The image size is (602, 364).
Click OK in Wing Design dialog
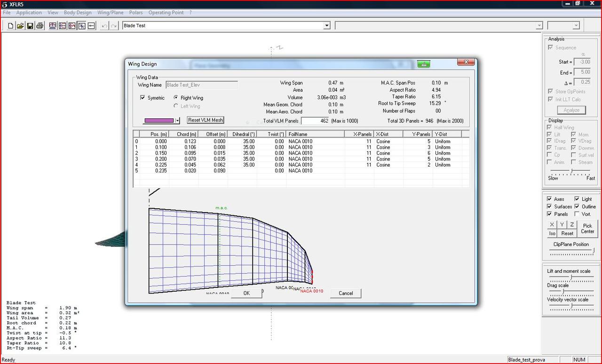point(246,293)
